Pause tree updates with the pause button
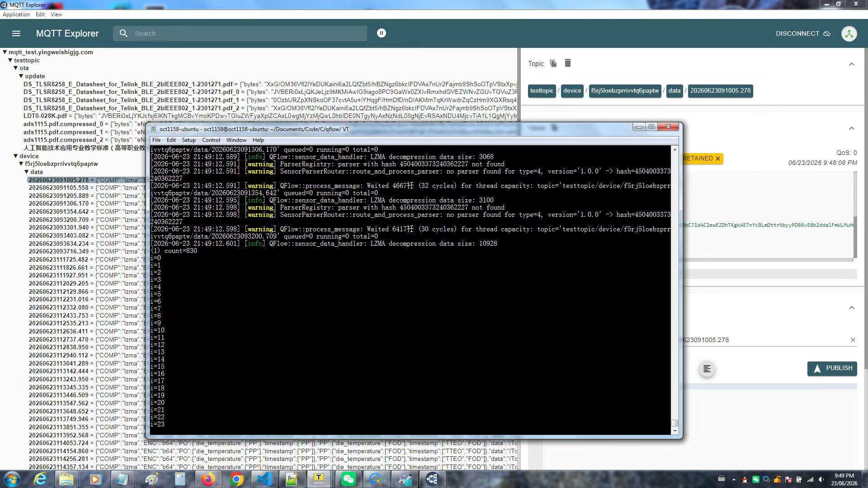 (x=382, y=33)
